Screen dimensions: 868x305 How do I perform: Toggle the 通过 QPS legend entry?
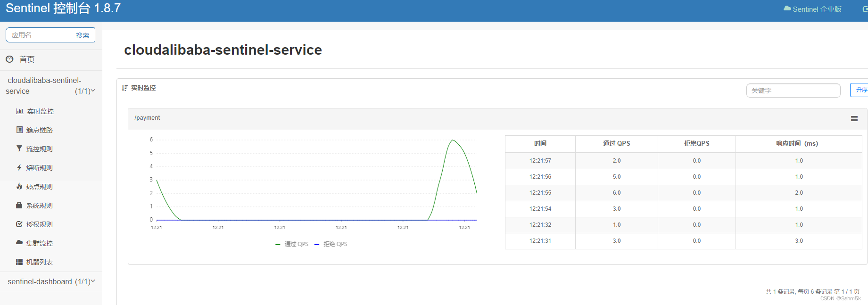292,244
